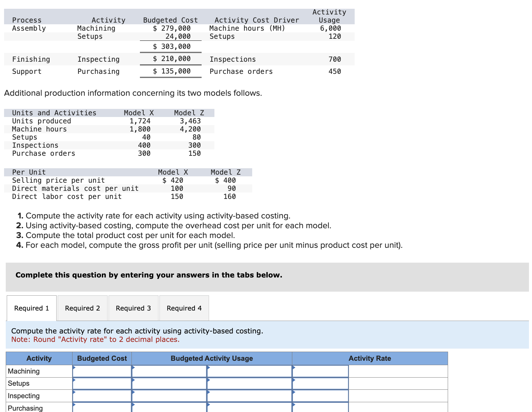Select second Budgeted Activity Usage cell for Purchasing
The width and height of the screenshot is (532, 412).
pos(249,408)
